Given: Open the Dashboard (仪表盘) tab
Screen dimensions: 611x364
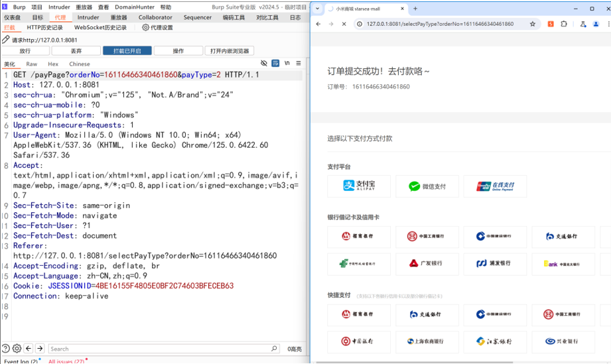Looking at the screenshot, I should click(12, 17).
